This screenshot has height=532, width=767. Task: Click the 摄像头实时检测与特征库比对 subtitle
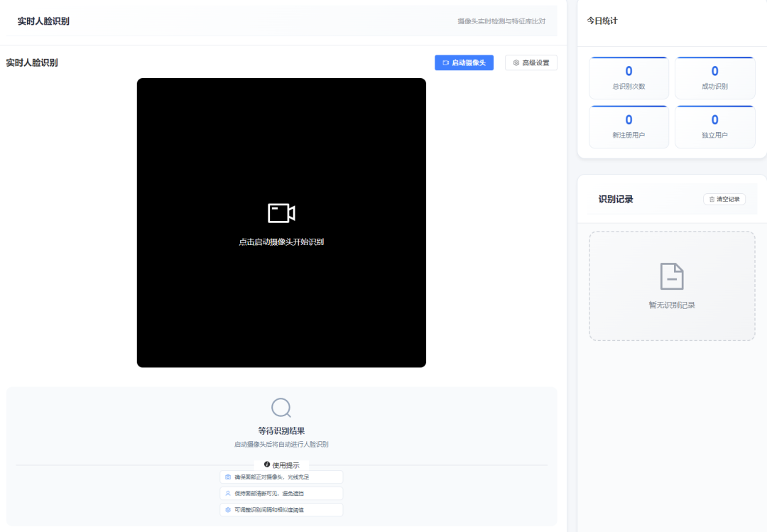(501, 21)
